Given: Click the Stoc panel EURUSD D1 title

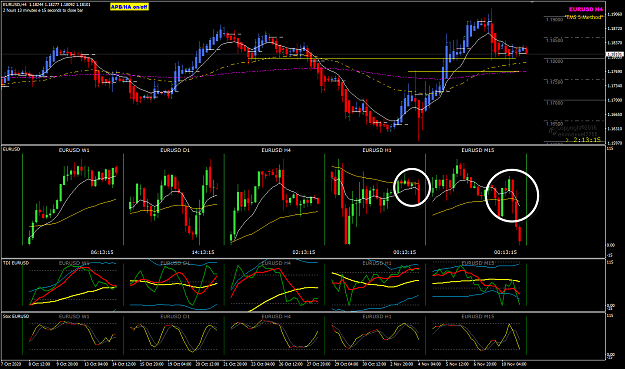Looking at the screenshot, I should pyautogui.click(x=175, y=316).
